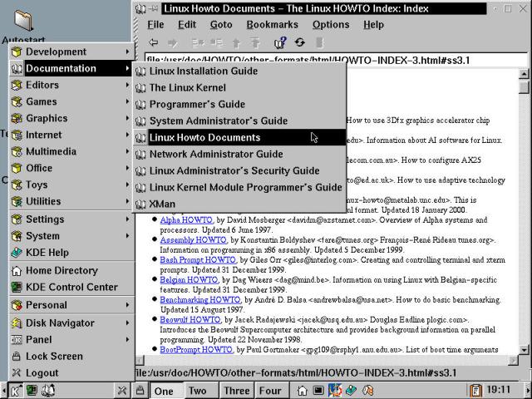532x399 pixels.
Task: Open KDE Control Center from the menu
Action: 71,287
